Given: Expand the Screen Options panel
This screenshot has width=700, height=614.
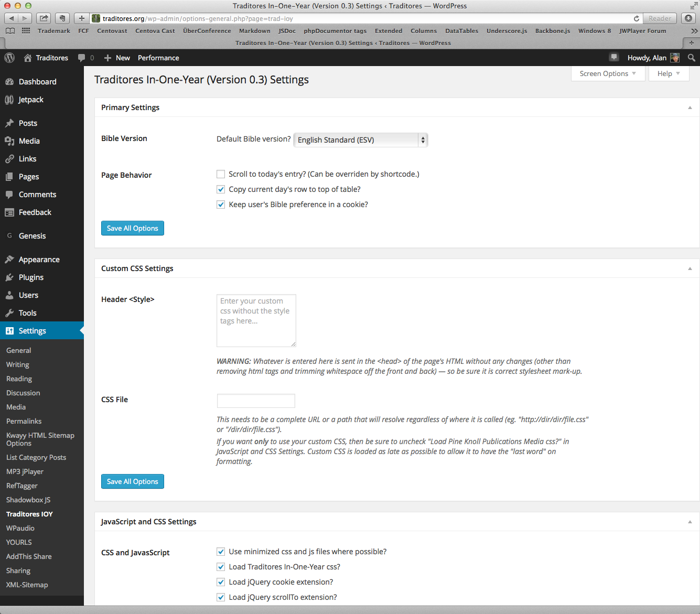Looking at the screenshot, I should coord(608,74).
